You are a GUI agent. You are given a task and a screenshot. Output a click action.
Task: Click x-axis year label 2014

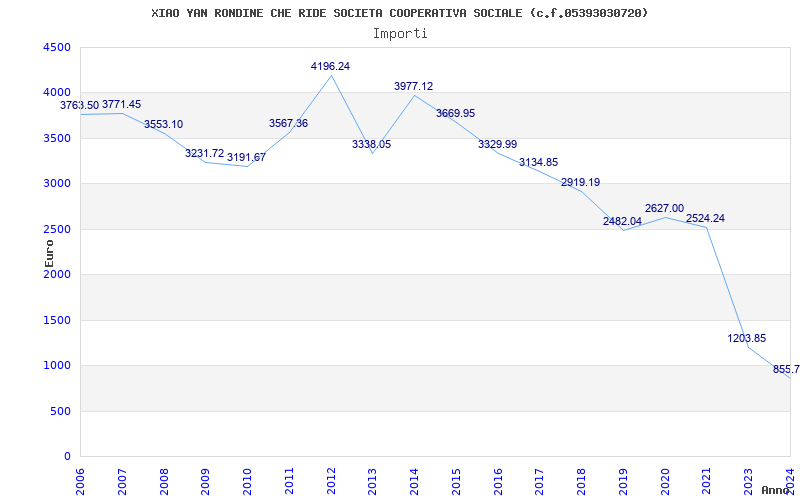[x=414, y=481]
